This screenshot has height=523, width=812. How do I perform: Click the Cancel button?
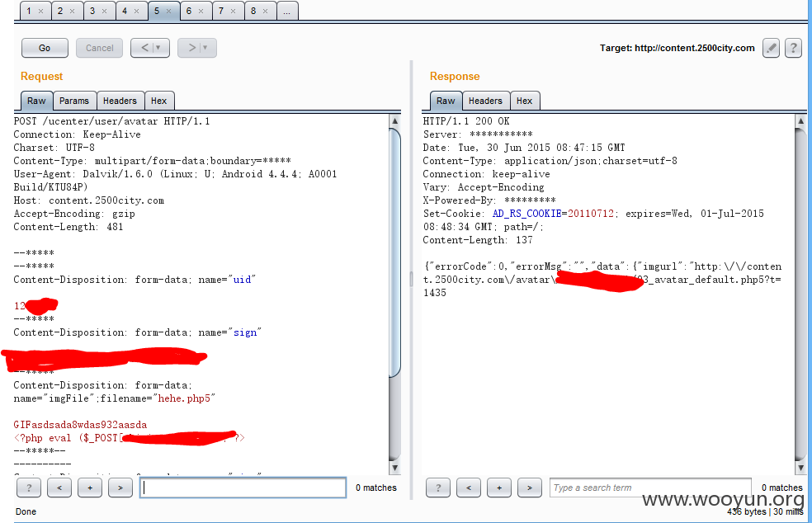point(99,48)
